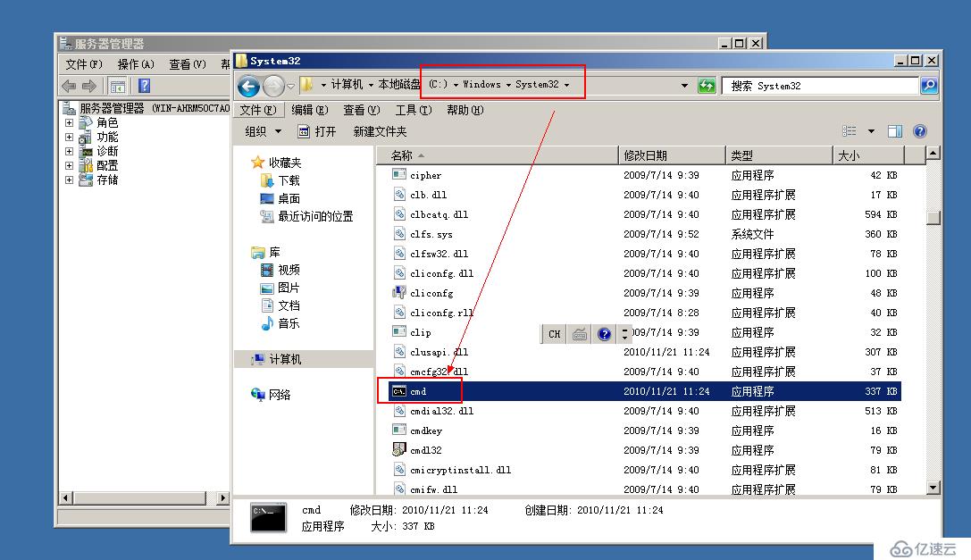Select the file cmicryptinstall.dll

[x=461, y=470]
